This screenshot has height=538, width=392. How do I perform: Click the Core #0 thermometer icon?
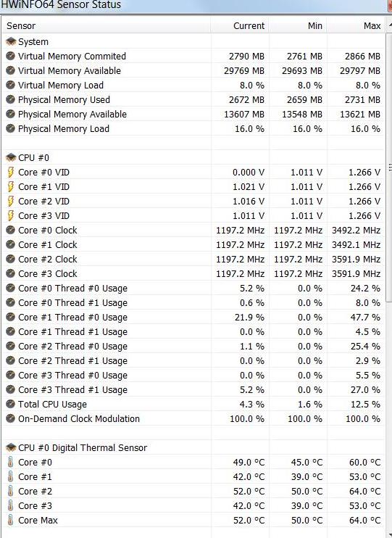(11, 462)
